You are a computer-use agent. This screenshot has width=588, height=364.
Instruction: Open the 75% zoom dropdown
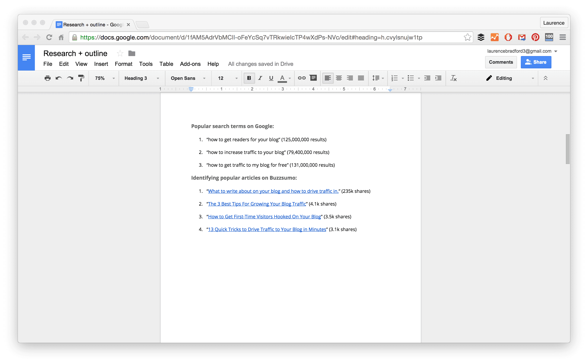[105, 78]
